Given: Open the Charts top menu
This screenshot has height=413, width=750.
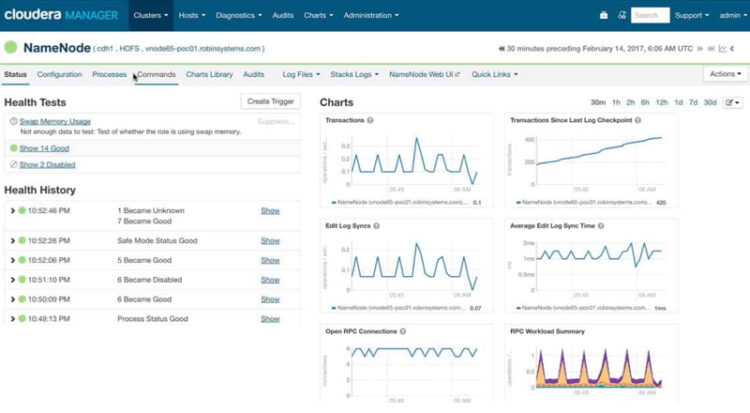Looking at the screenshot, I should click(318, 15).
